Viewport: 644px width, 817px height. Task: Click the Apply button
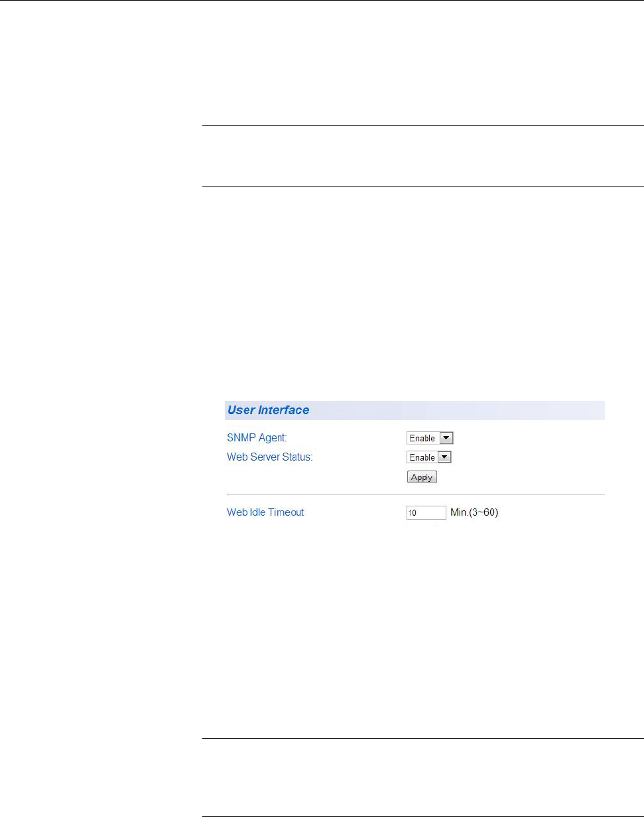422,477
